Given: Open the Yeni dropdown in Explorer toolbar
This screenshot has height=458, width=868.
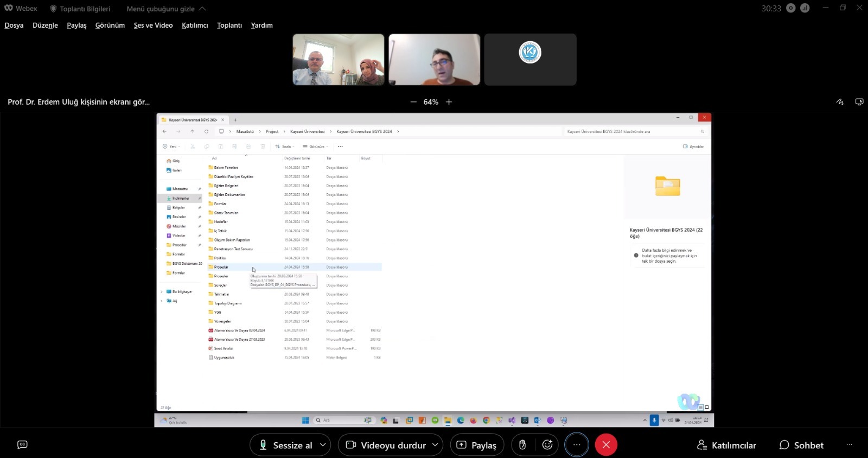Looking at the screenshot, I should 171,147.
